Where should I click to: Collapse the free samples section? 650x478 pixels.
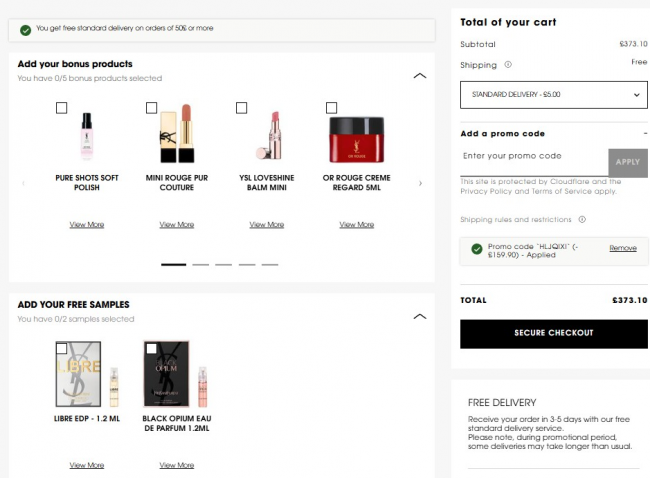[x=420, y=316]
